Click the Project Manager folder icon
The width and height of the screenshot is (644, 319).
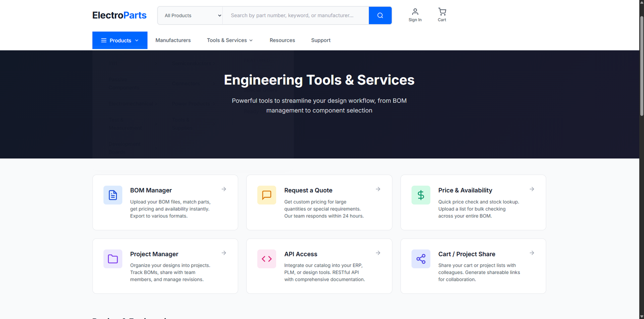click(x=113, y=259)
